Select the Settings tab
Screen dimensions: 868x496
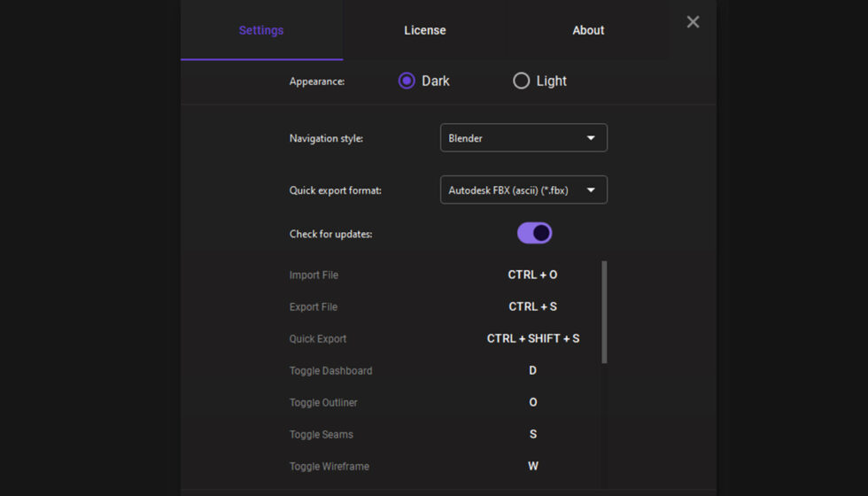point(261,30)
